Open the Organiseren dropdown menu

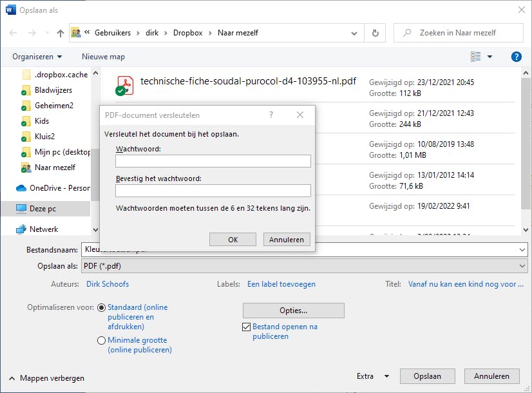click(37, 57)
